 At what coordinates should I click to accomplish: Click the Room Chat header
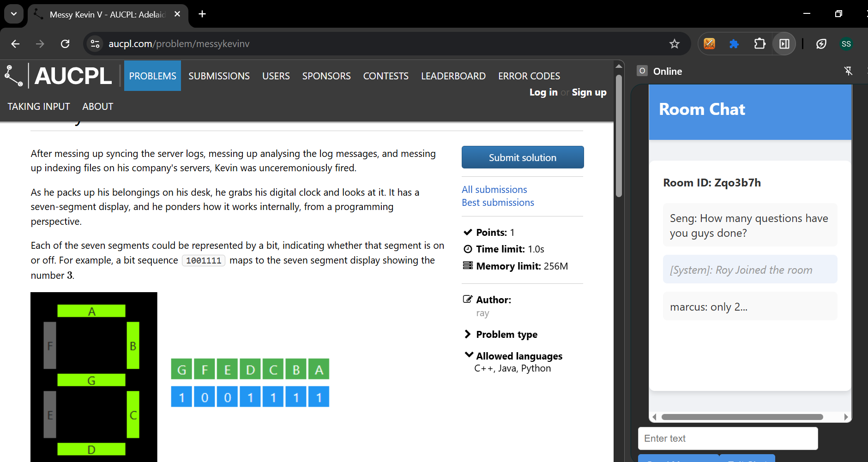tap(702, 109)
